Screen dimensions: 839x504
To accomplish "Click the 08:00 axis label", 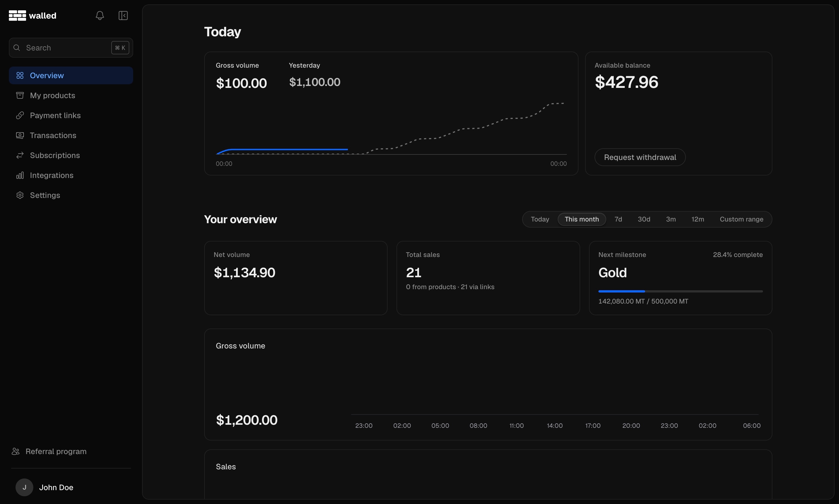I will (x=478, y=426).
